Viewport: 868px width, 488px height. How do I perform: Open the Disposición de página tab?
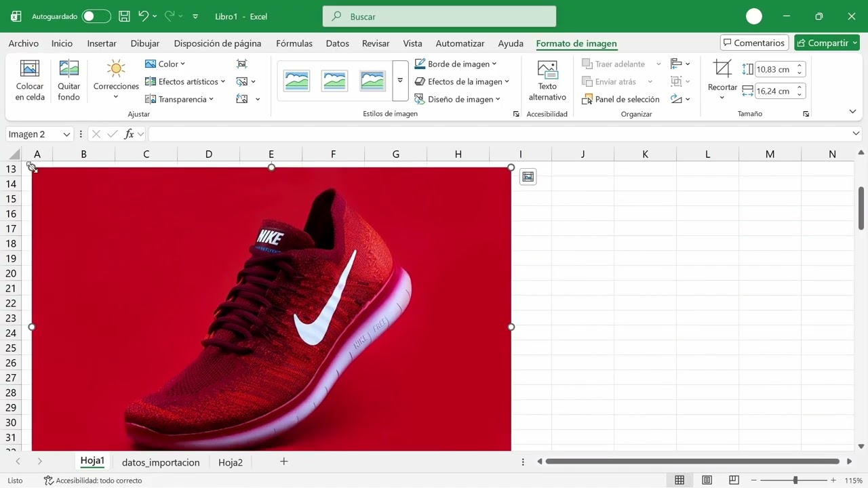coord(218,43)
